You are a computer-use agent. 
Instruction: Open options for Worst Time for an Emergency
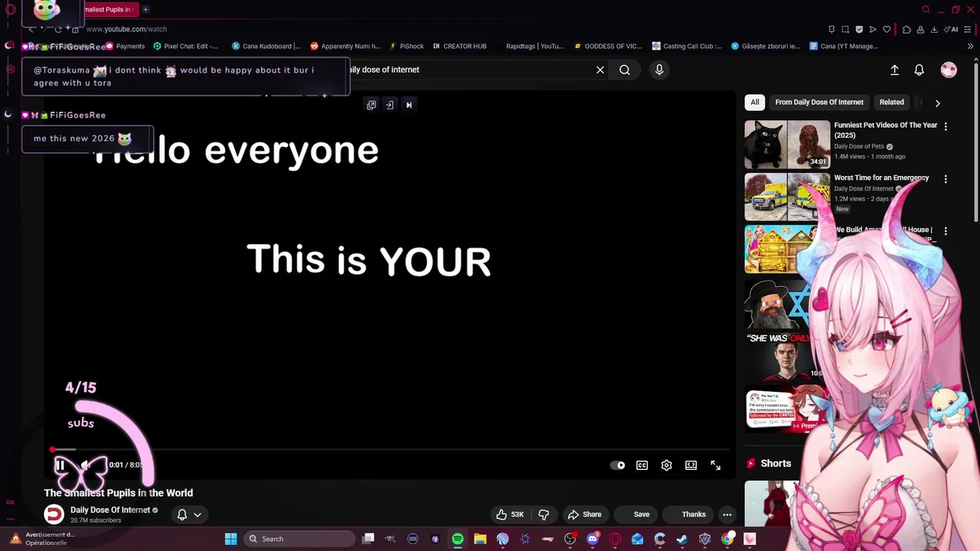point(946,179)
